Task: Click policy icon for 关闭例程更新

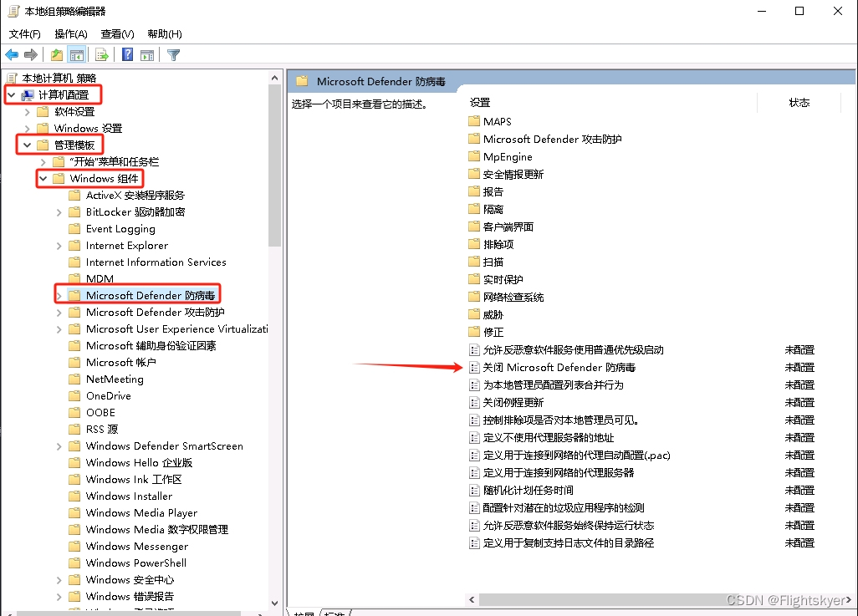Action: (474, 403)
